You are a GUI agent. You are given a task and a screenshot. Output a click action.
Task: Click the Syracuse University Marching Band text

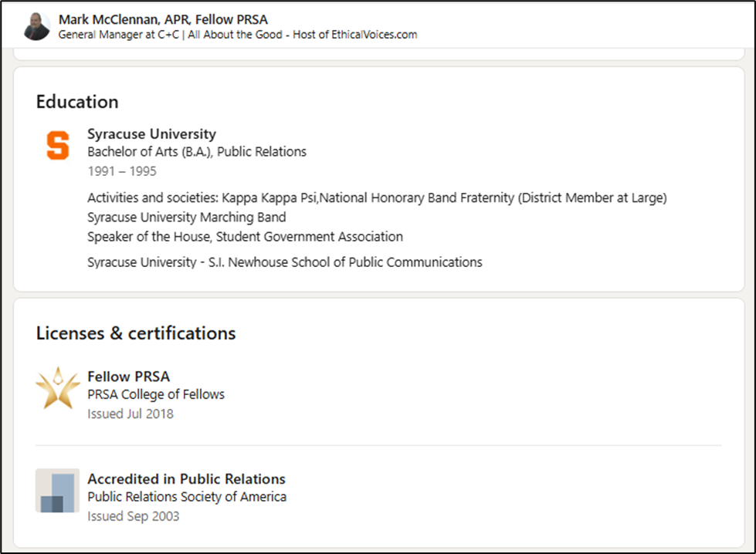[187, 218]
